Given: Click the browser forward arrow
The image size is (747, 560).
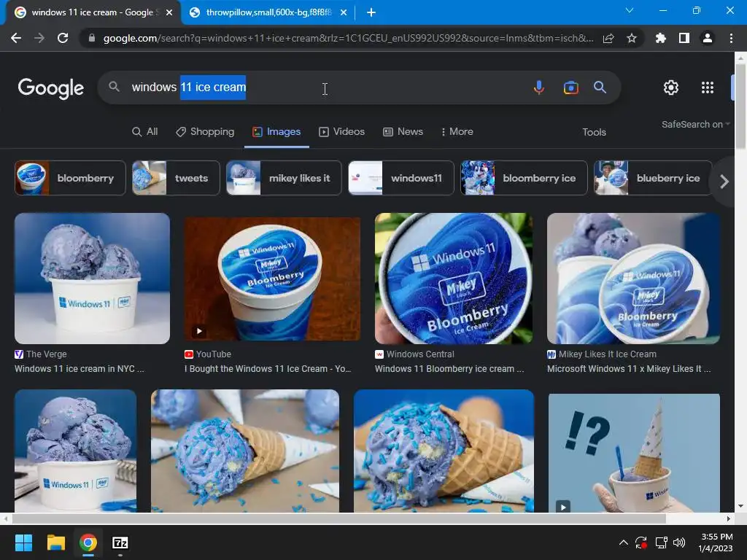Looking at the screenshot, I should tap(39, 38).
